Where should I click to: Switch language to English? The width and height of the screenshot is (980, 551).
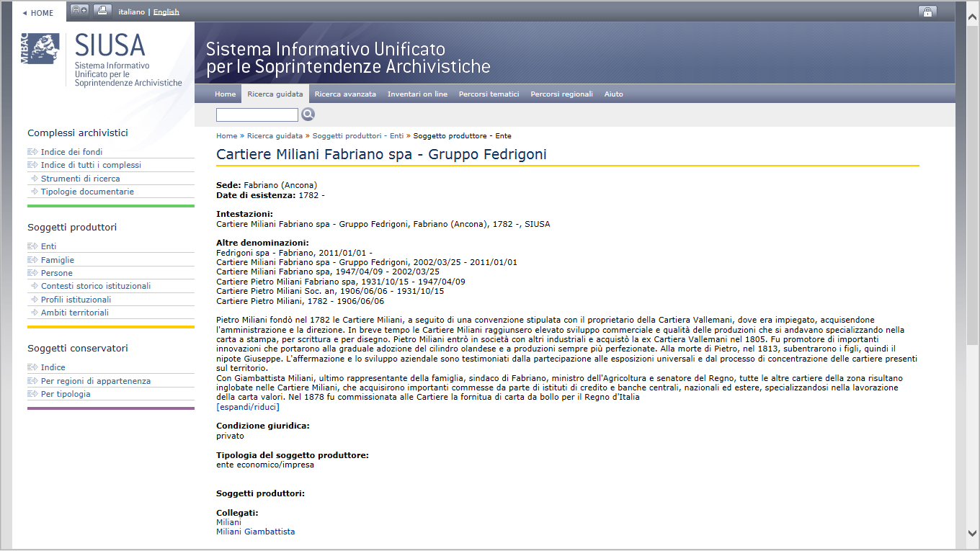(x=166, y=12)
